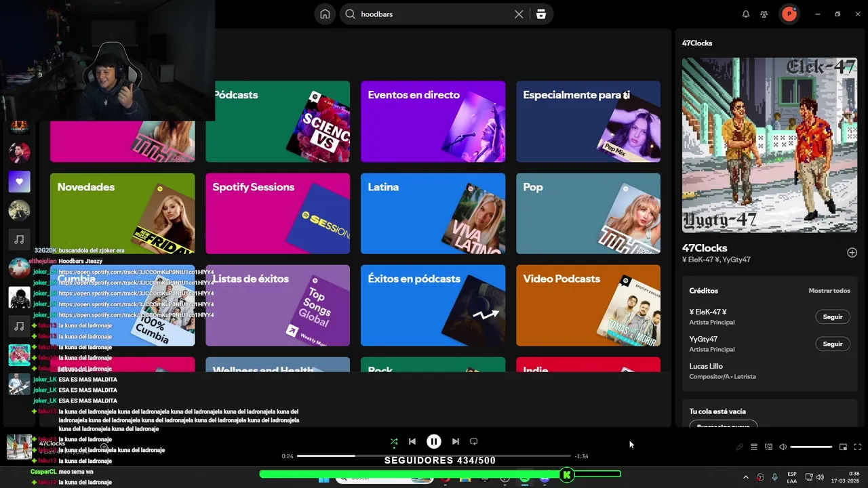Go to Spotify Home icon
This screenshot has width=868, height=488.
click(x=325, y=14)
